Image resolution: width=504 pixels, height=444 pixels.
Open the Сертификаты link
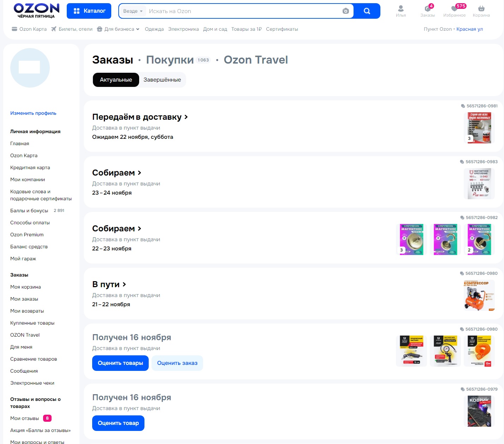282,29
